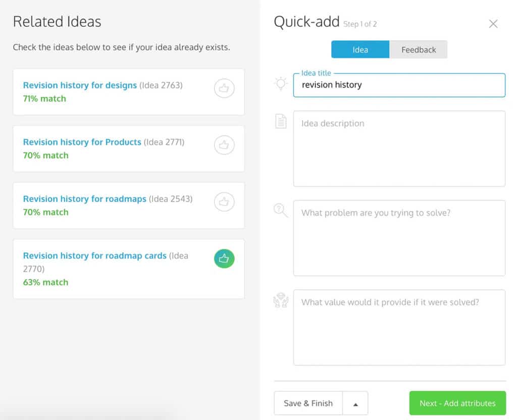Click inside the Idea title field
The height and width of the screenshot is (420, 517).
[x=399, y=85]
